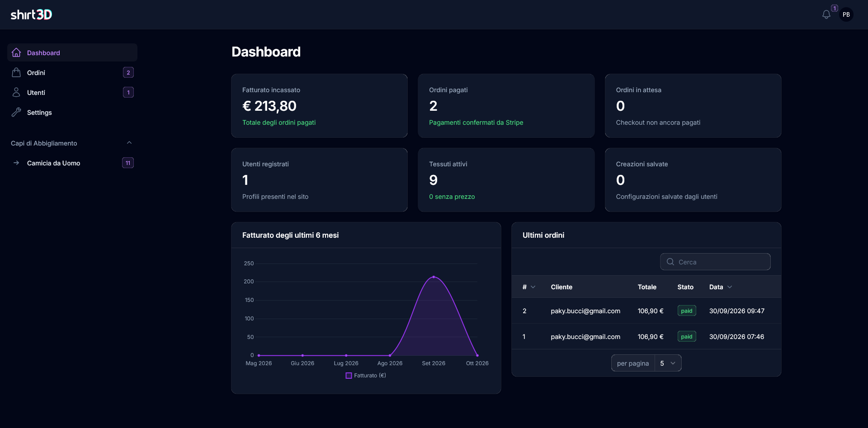The width and height of the screenshot is (868, 428).
Task: Open the Settings menu item
Action: [72, 112]
